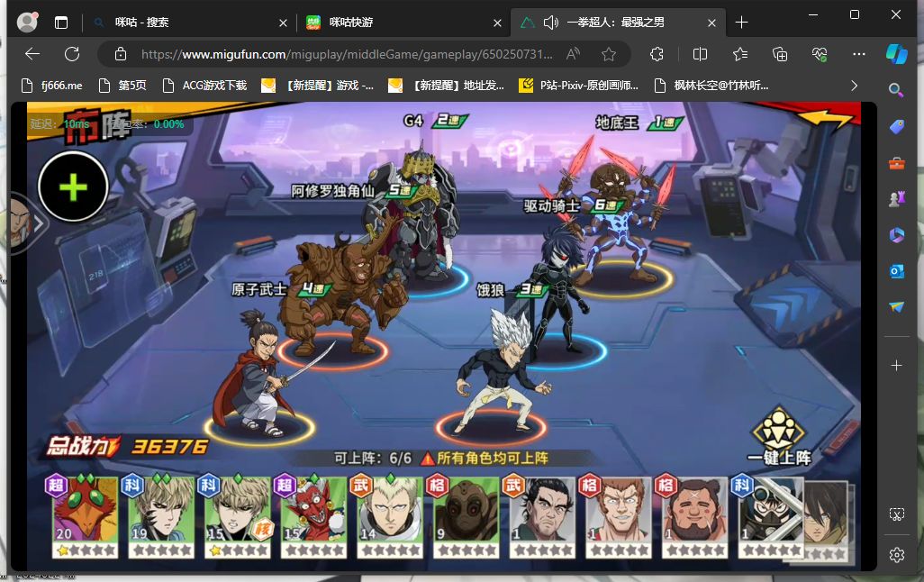Select the level 15 Genos card with 核 badge
Image resolution: width=924 pixels, height=582 pixels.
point(237,518)
